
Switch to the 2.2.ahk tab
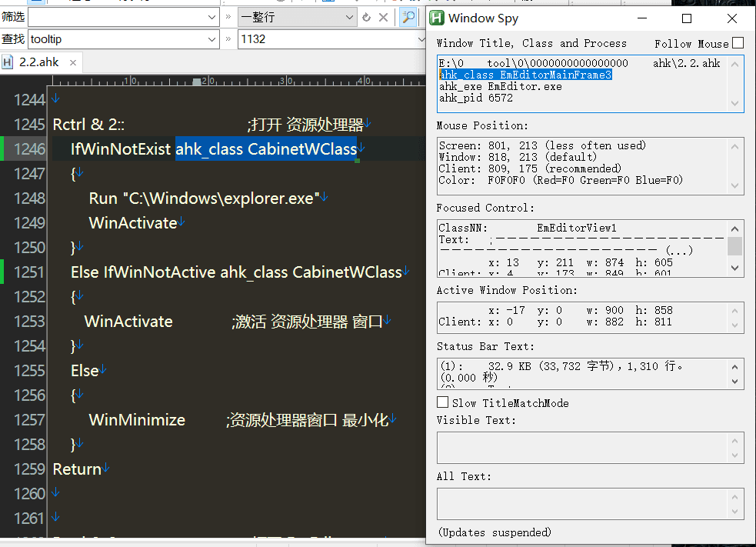tap(38, 62)
